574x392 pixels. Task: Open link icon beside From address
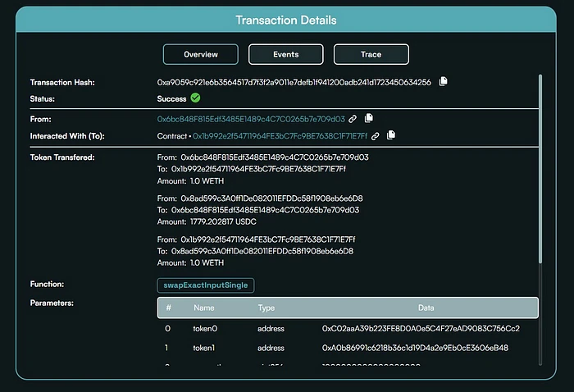(353, 119)
